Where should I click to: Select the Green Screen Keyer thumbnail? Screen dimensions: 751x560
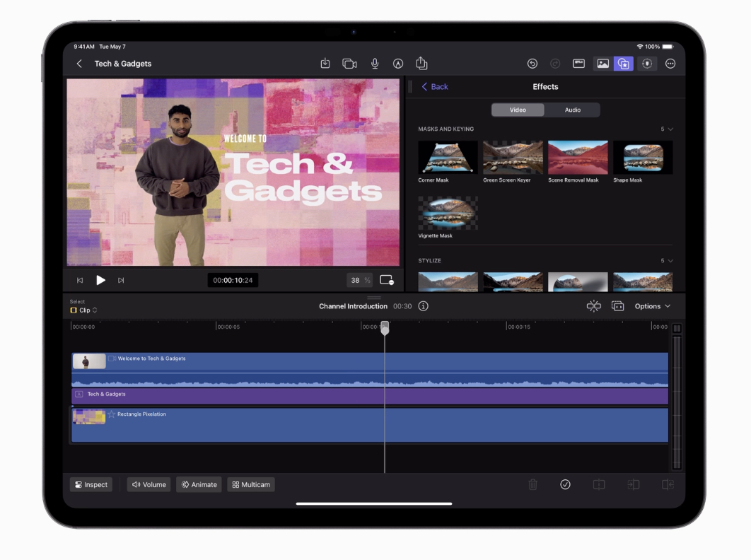click(x=513, y=157)
